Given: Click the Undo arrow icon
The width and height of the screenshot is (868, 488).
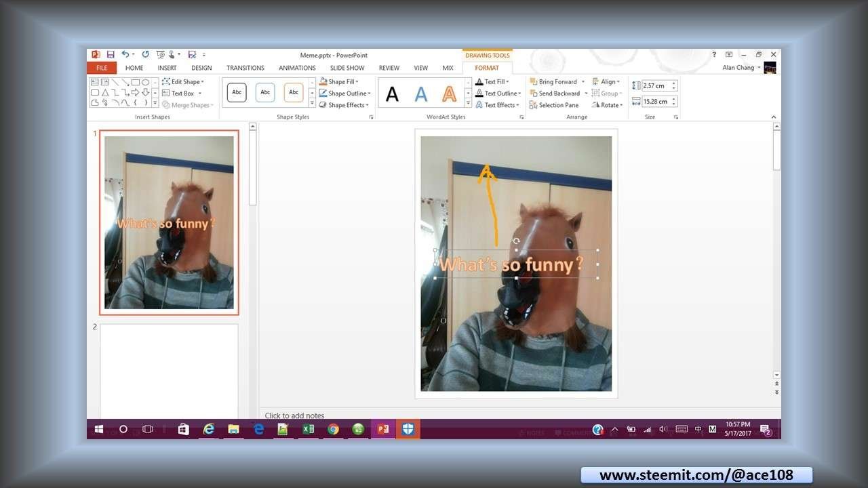Looking at the screenshot, I should pos(125,55).
